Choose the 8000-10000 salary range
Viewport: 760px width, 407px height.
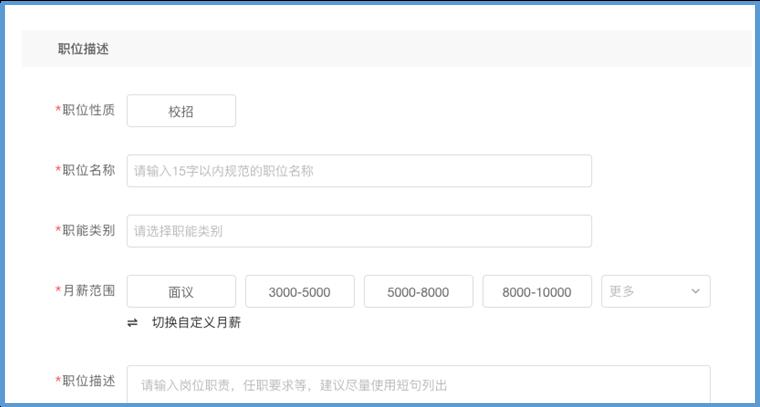537,292
